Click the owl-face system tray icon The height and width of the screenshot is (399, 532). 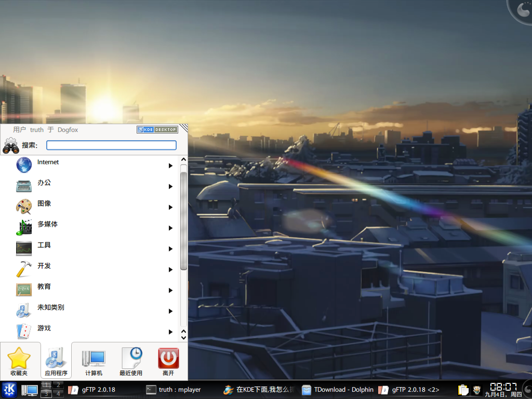477,390
